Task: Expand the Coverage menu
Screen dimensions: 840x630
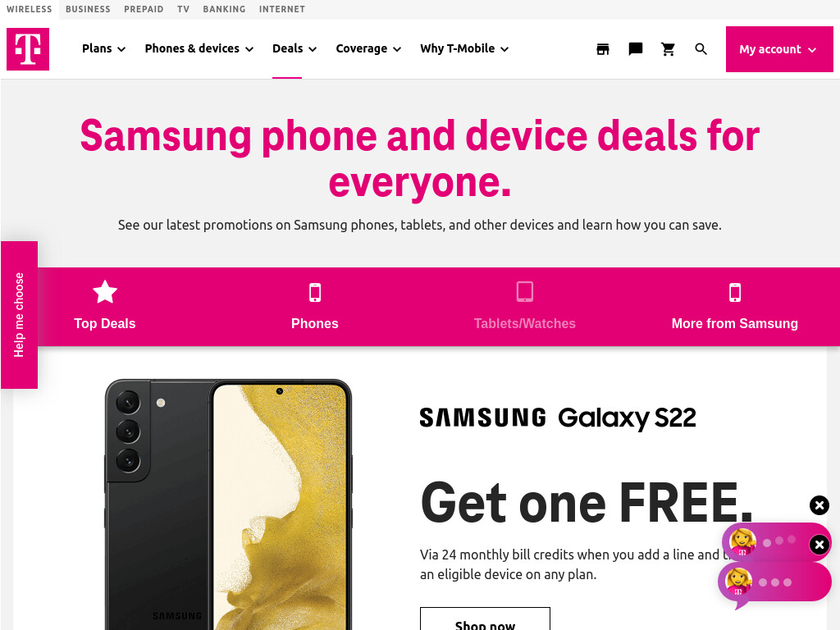Action: pyautogui.click(x=368, y=48)
